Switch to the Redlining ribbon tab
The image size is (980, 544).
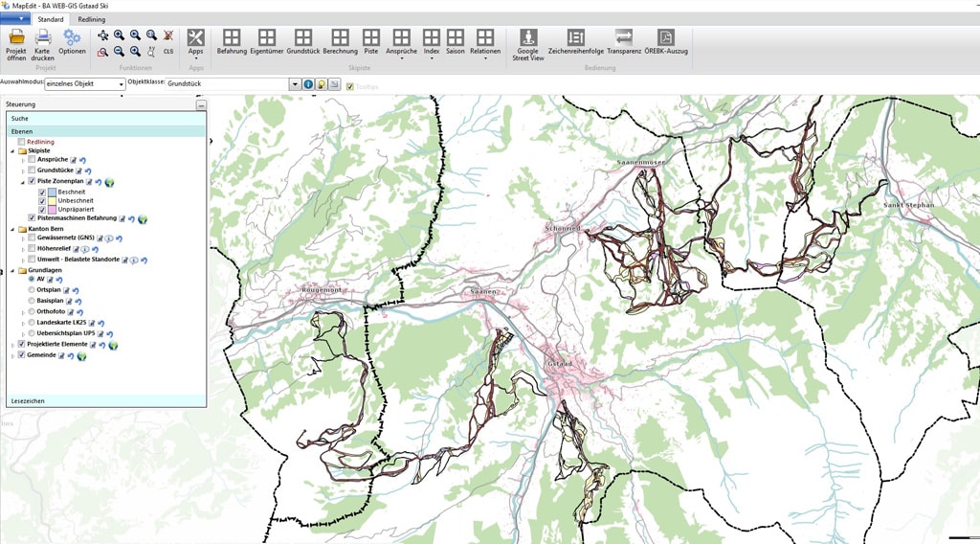pos(92,19)
